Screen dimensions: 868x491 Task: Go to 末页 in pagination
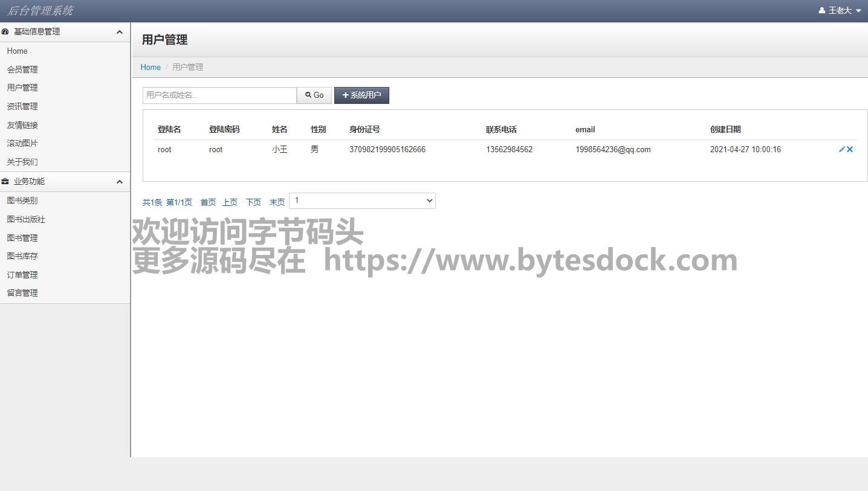pos(277,202)
